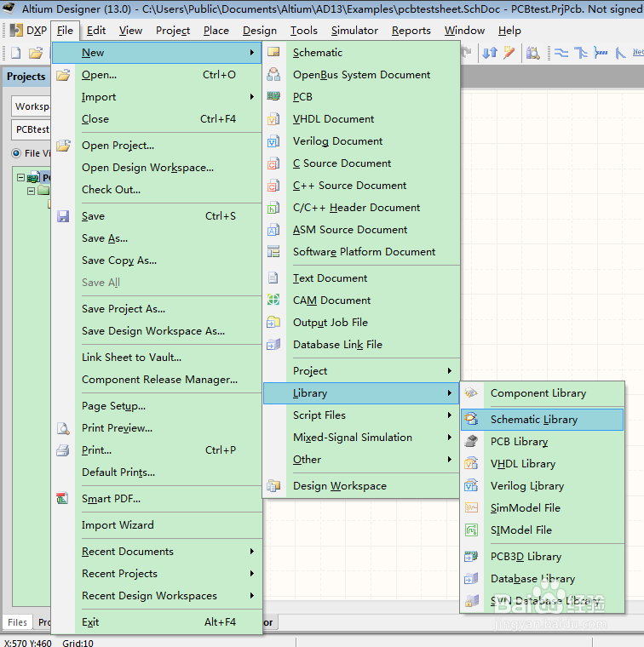Select the File View radio button

16,153
